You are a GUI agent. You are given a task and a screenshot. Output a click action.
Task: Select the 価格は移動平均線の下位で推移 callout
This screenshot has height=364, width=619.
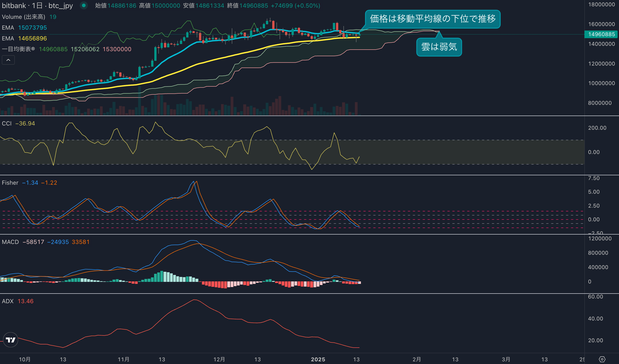pyautogui.click(x=433, y=19)
